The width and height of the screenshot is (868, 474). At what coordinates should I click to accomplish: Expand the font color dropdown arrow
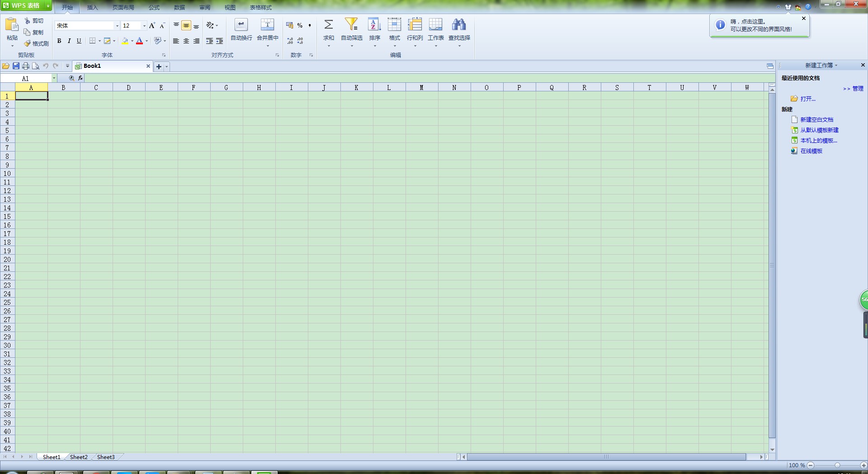(146, 41)
